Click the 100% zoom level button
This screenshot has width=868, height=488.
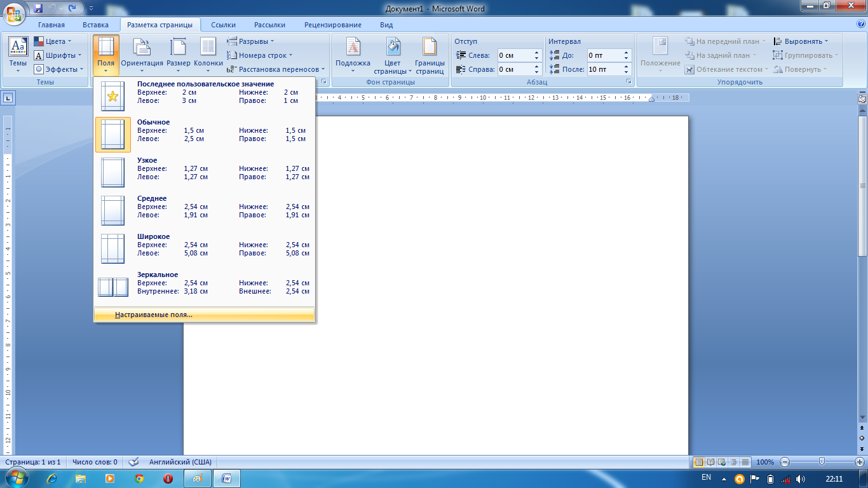765,462
